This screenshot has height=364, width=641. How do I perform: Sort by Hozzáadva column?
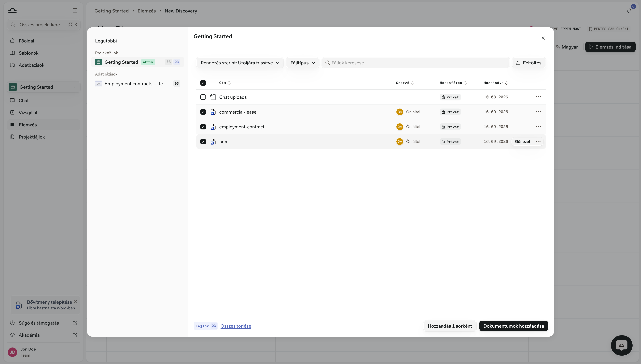coord(496,83)
